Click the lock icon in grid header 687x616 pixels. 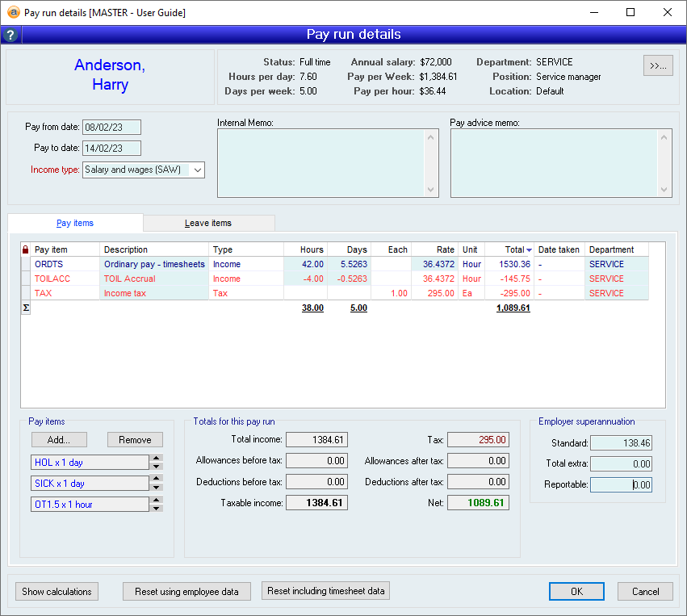25,249
